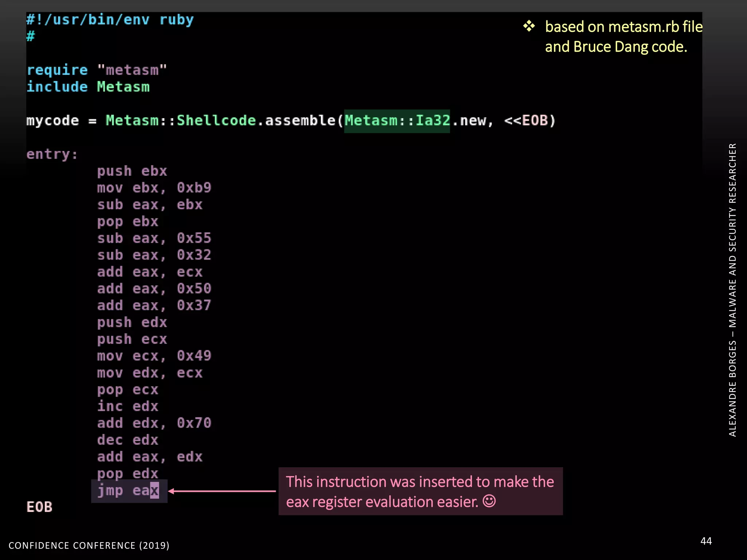Click the 'CONFIDENCE CONFERENCE (2019)' footer

click(89, 545)
